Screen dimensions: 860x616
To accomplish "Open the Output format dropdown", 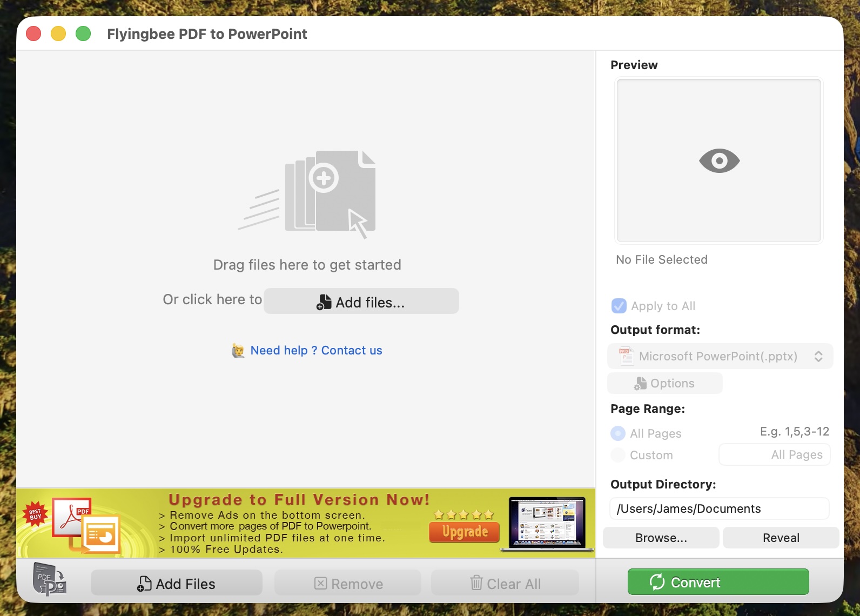I will (720, 357).
